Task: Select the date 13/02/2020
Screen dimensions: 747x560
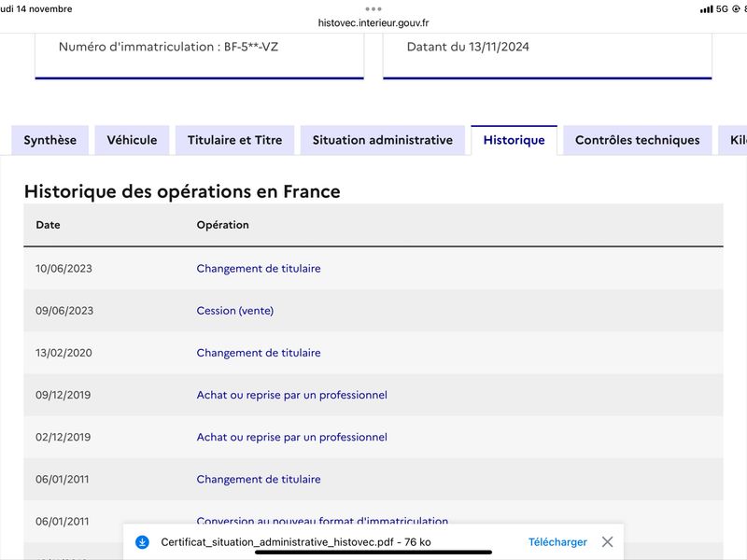Action: pos(63,353)
